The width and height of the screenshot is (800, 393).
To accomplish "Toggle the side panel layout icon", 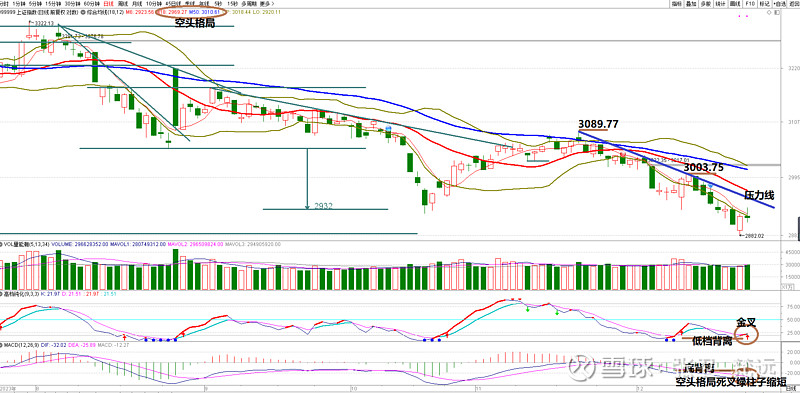I will (778, 12).
